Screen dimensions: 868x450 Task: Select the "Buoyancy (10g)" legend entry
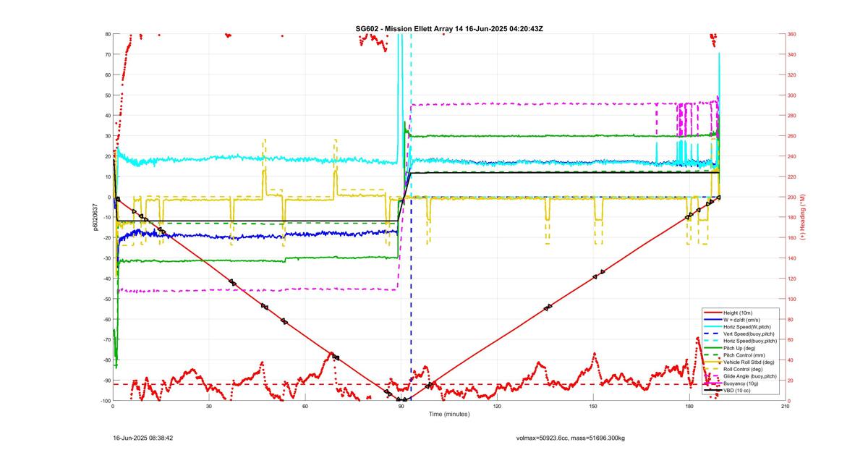pos(741,383)
